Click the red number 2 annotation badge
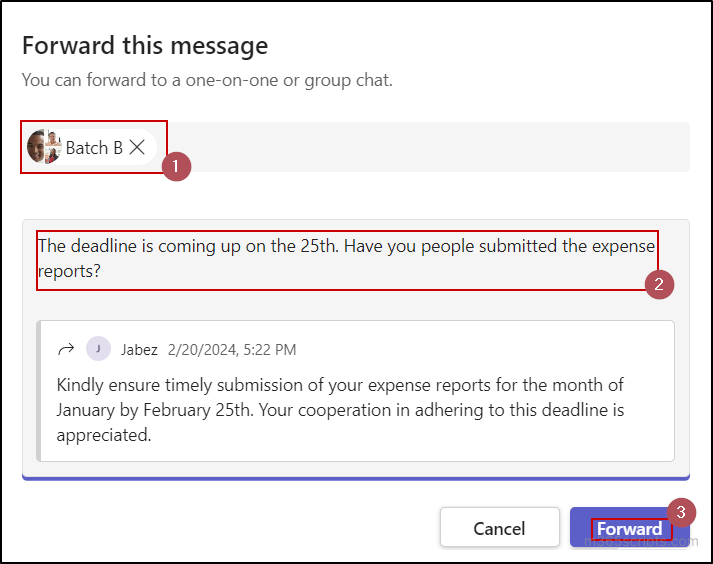This screenshot has height=564, width=713. pos(659,284)
